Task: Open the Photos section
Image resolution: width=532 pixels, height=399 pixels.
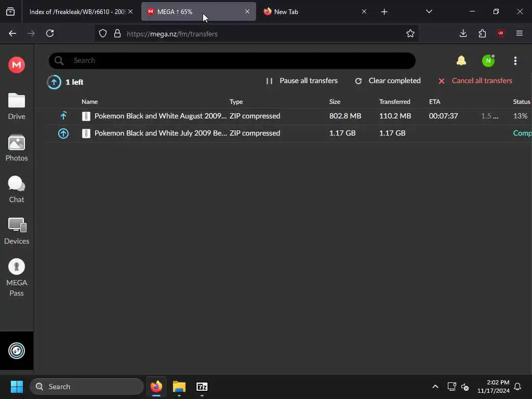Action: tap(16, 148)
